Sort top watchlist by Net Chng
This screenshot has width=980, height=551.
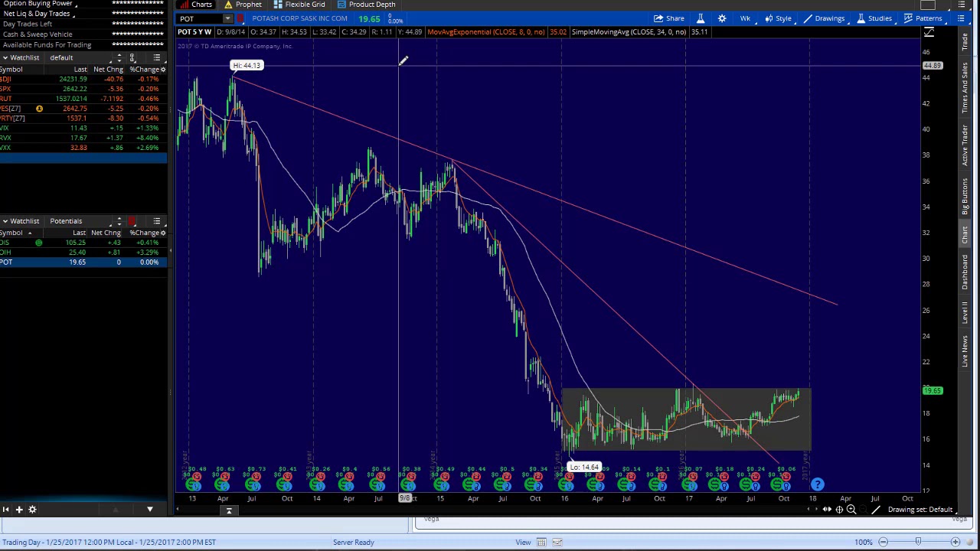(107, 70)
